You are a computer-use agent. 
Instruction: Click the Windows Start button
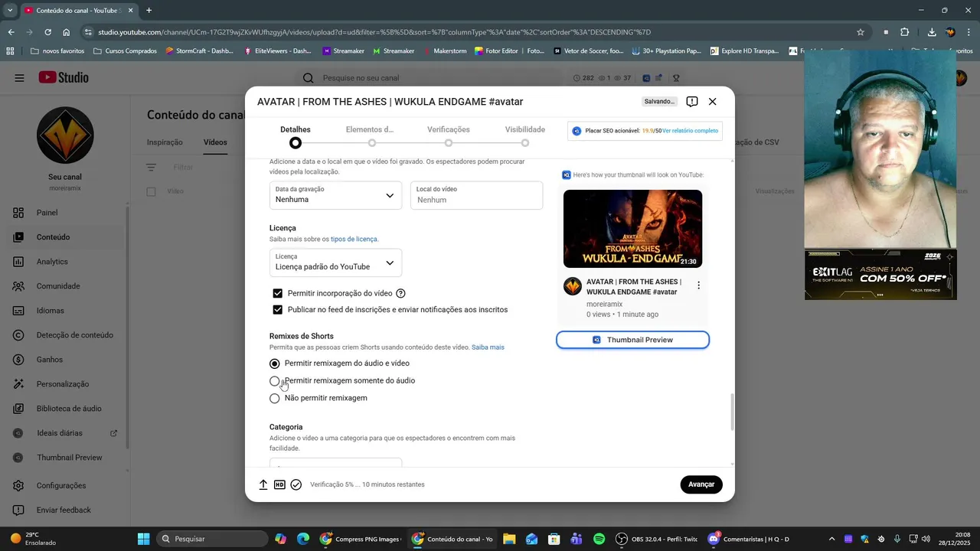coord(143,539)
